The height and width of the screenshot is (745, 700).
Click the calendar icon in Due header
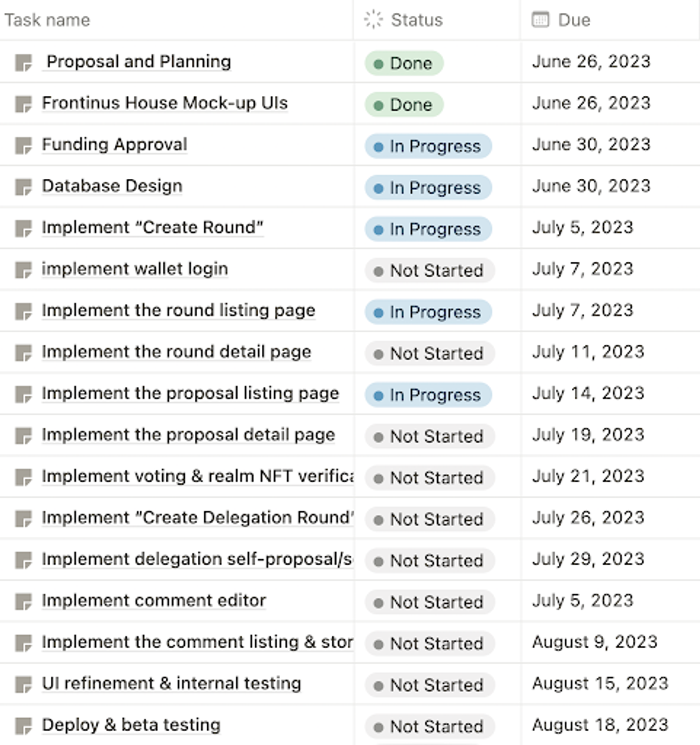click(x=541, y=20)
